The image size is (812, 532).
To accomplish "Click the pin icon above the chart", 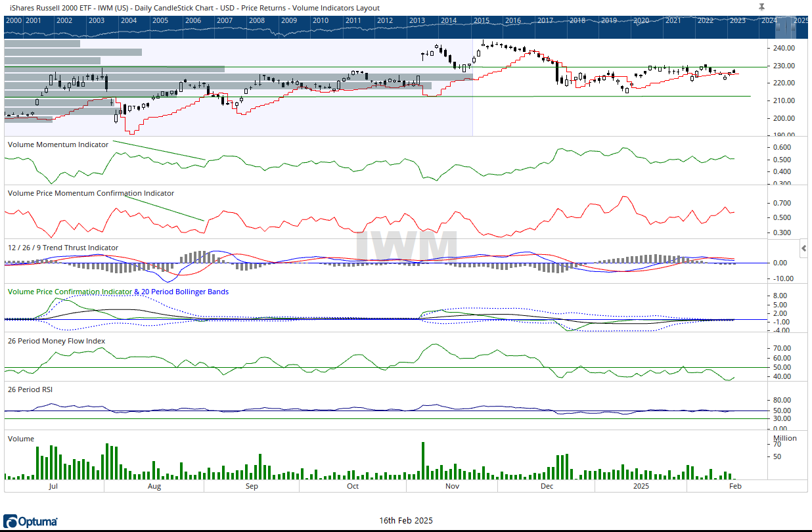I will [x=761, y=7].
